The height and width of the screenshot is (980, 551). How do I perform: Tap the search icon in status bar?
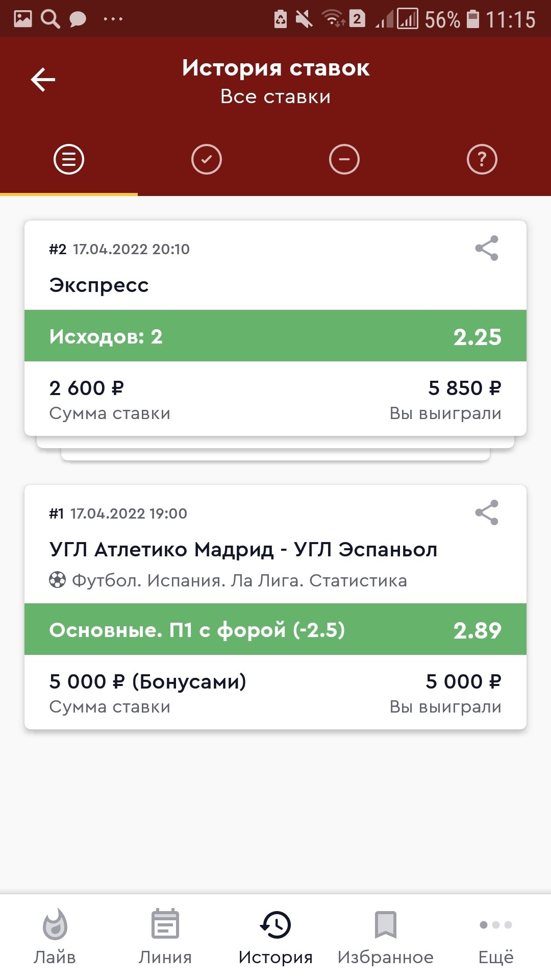coord(50,19)
